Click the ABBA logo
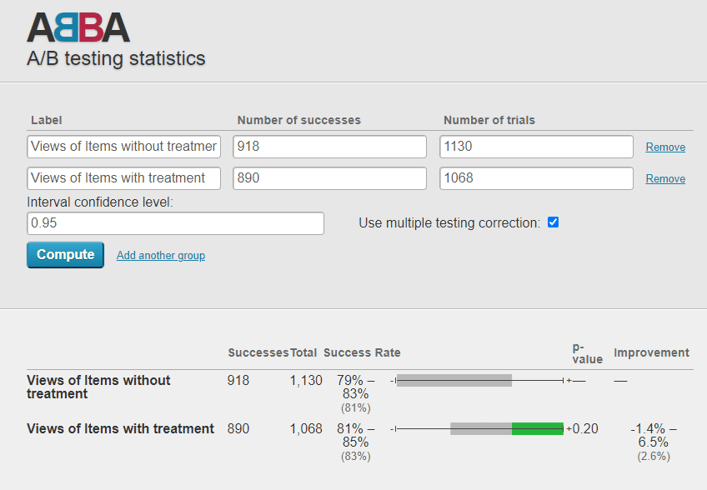Screen dimensions: 707x490 pos(78,26)
